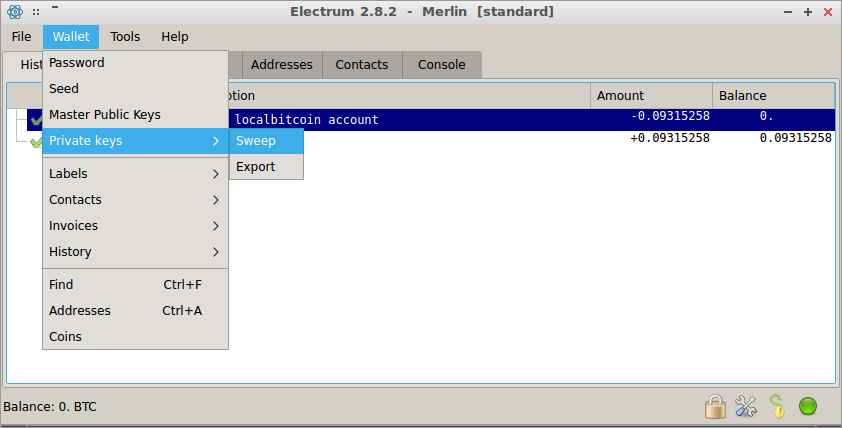Click the green network status indicator
The image size is (842, 428).
pyautogui.click(x=808, y=407)
